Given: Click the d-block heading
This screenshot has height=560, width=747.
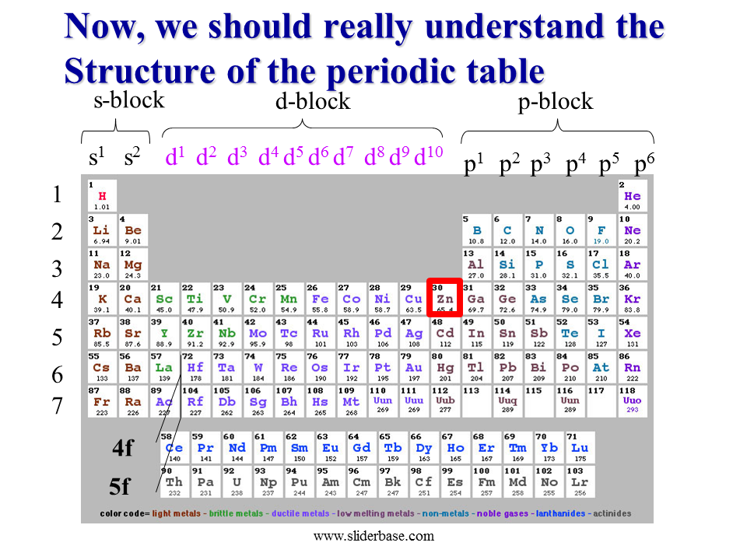Looking at the screenshot, I should [x=313, y=102].
